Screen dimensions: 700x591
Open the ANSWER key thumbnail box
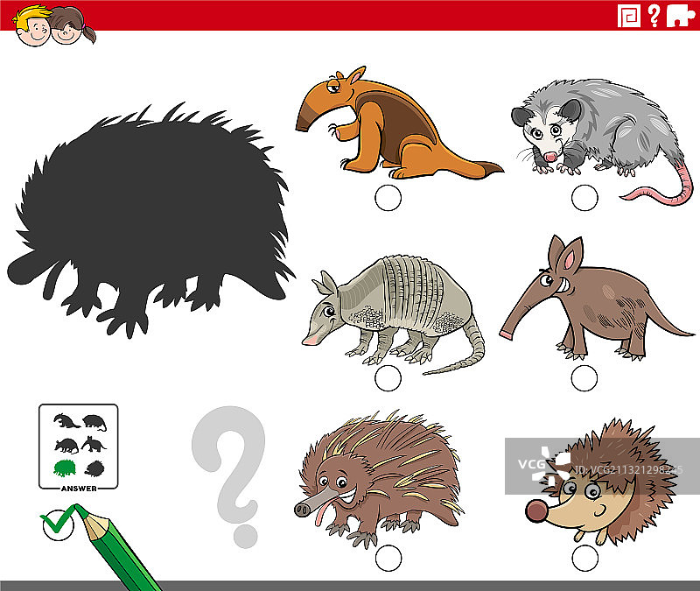[79, 447]
